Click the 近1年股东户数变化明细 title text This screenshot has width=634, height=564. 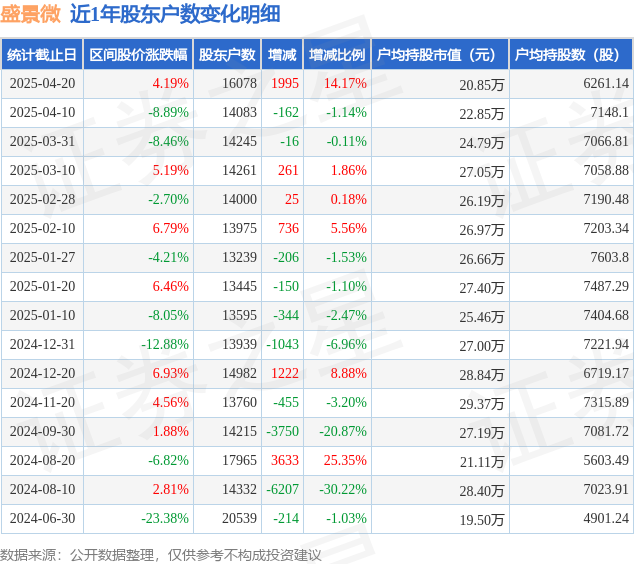coord(175,14)
